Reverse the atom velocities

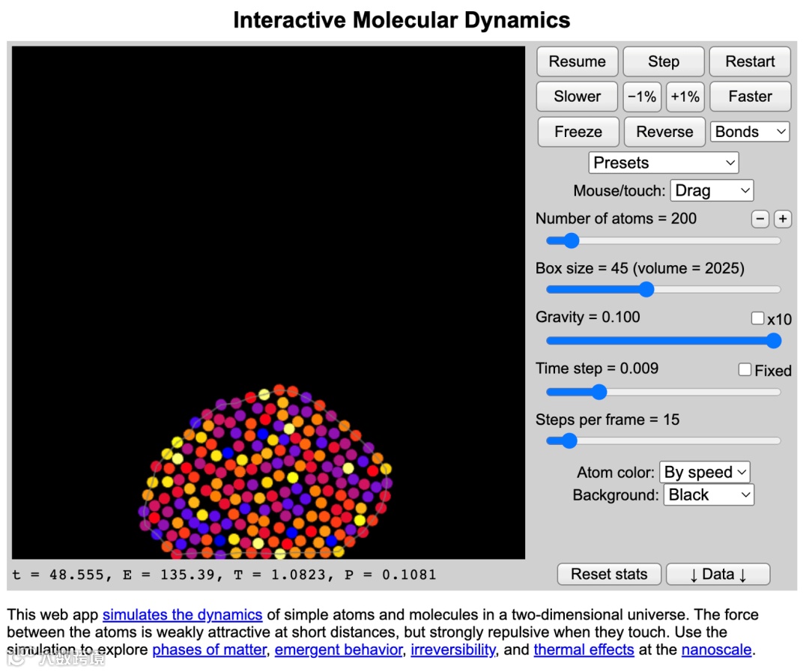664,132
